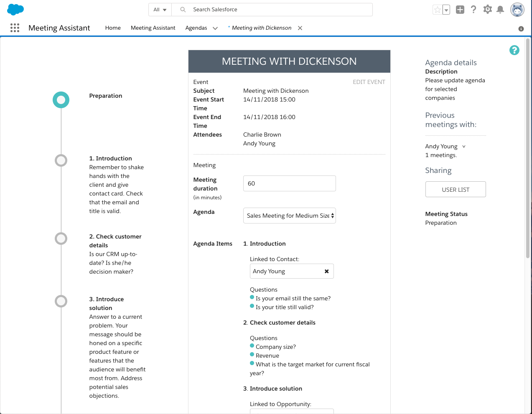The width and height of the screenshot is (532, 414).
Task: Click 'Is your email still the same?' question
Action: [x=293, y=298]
